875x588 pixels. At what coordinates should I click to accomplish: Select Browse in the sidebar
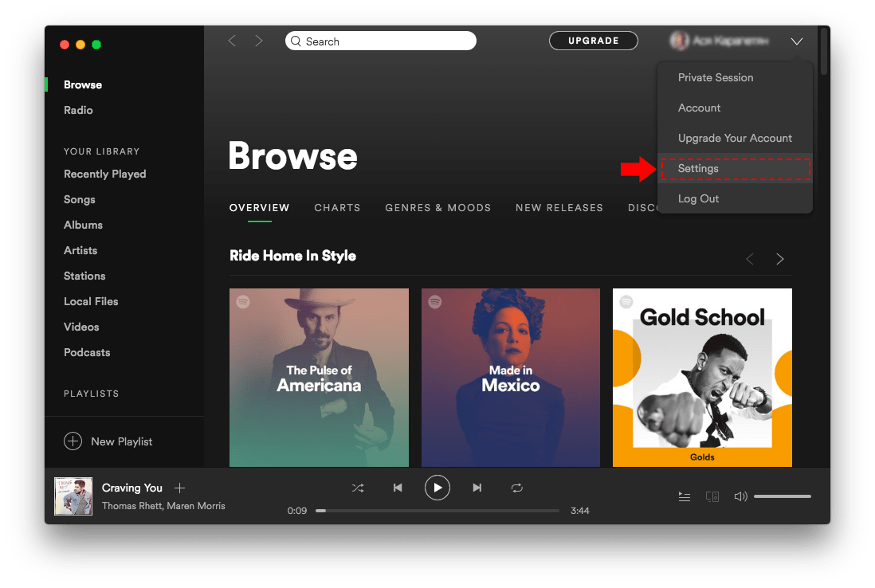tap(83, 84)
